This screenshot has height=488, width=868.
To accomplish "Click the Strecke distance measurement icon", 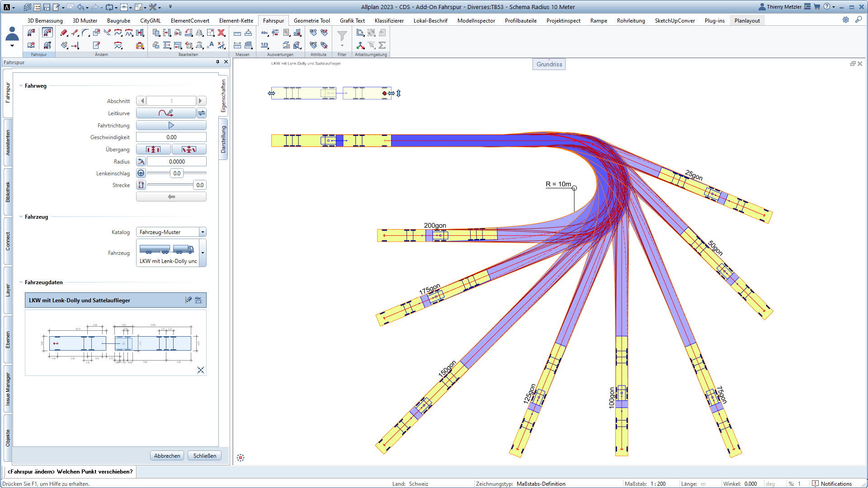I will click(x=141, y=185).
